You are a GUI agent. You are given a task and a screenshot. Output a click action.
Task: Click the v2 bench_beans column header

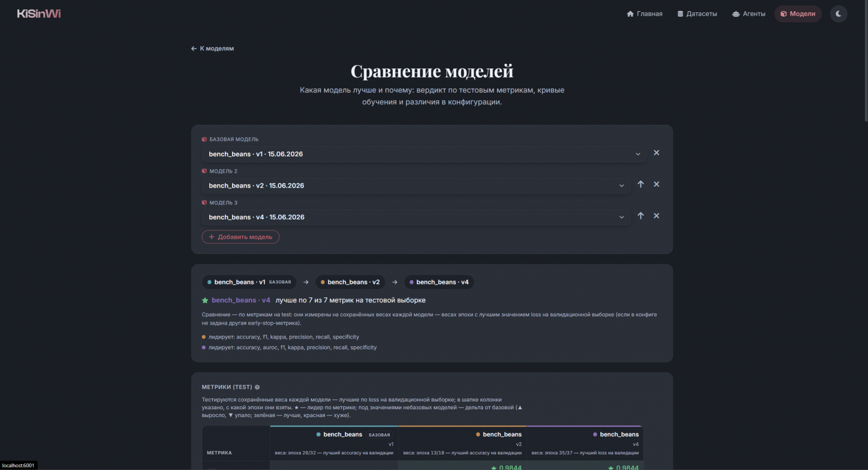click(462, 443)
